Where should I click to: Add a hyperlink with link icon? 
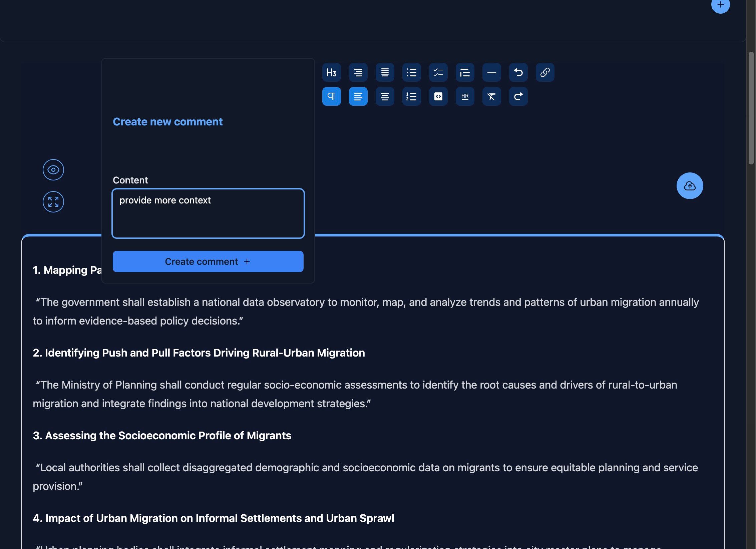pyautogui.click(x=545, y=72)
